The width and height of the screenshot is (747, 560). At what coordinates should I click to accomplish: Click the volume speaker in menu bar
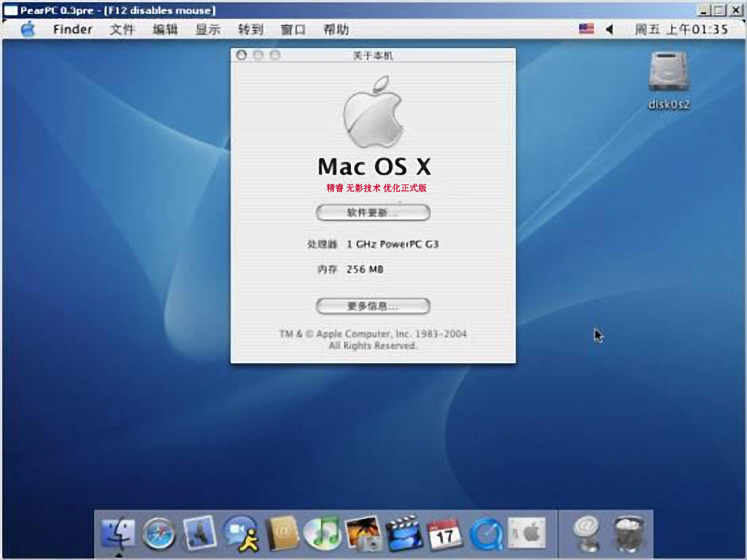pyautogui.click(x=610, y=29)
